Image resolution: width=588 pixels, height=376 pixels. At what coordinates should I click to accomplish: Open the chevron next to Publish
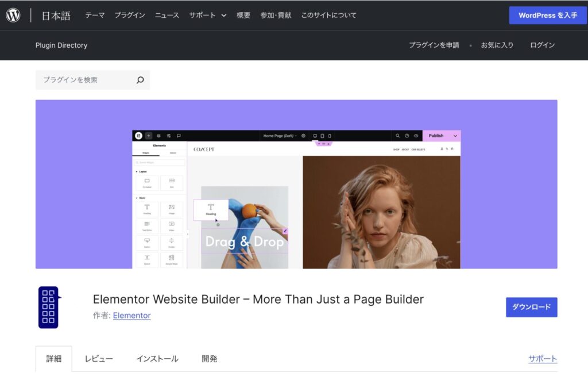(x=455, y=136)
